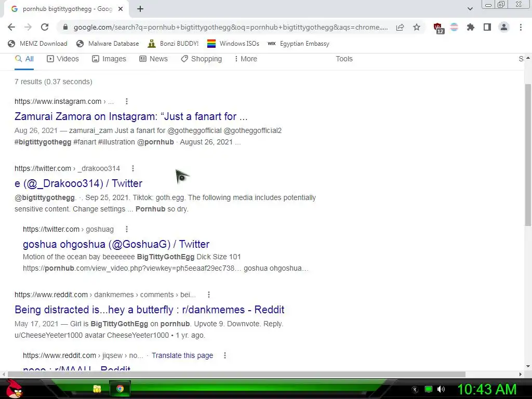Switch to the News search tab
532x399 pixels.
pyautogui.click(x=153, y=59)
